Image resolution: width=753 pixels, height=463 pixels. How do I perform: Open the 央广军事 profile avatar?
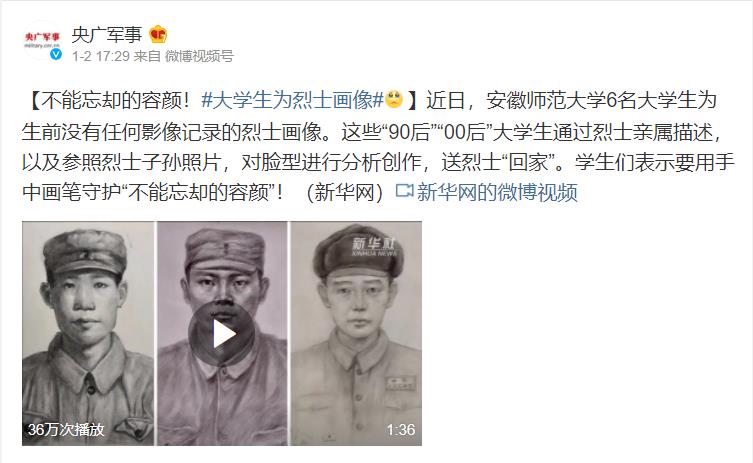click(42, 40)
